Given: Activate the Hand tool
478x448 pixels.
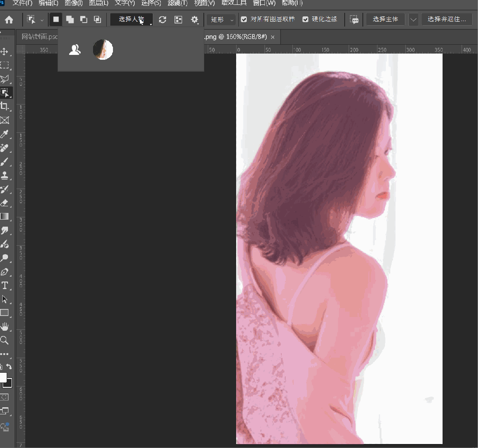Looking at the screenshot, I should (5, 327).
